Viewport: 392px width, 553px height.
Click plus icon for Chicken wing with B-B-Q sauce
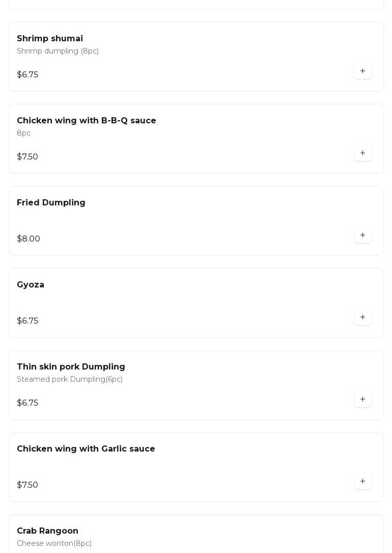pos(362,153)
